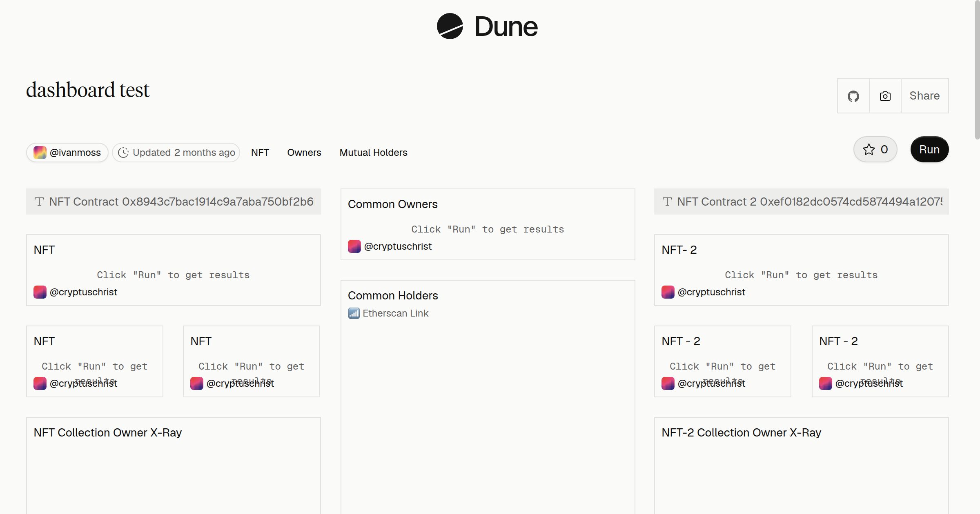Select the Owners tag
Screen dimensions: 980x514
coord(304,153)
